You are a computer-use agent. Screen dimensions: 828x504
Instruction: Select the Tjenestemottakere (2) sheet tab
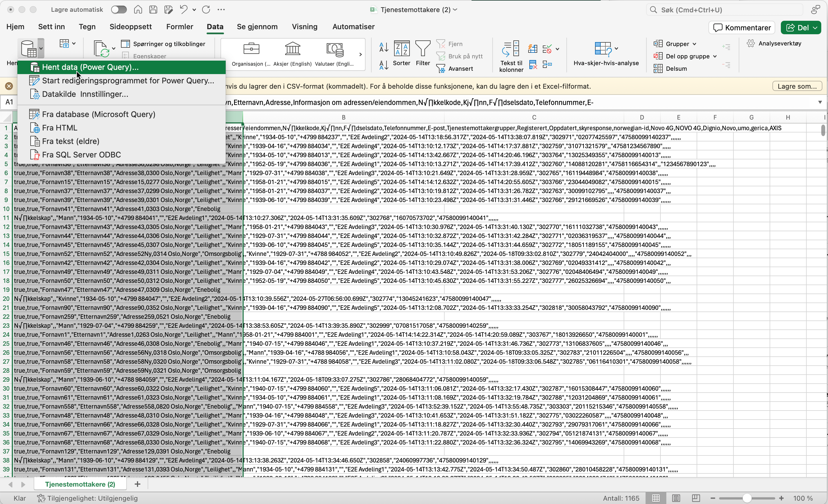pos(80,484)
